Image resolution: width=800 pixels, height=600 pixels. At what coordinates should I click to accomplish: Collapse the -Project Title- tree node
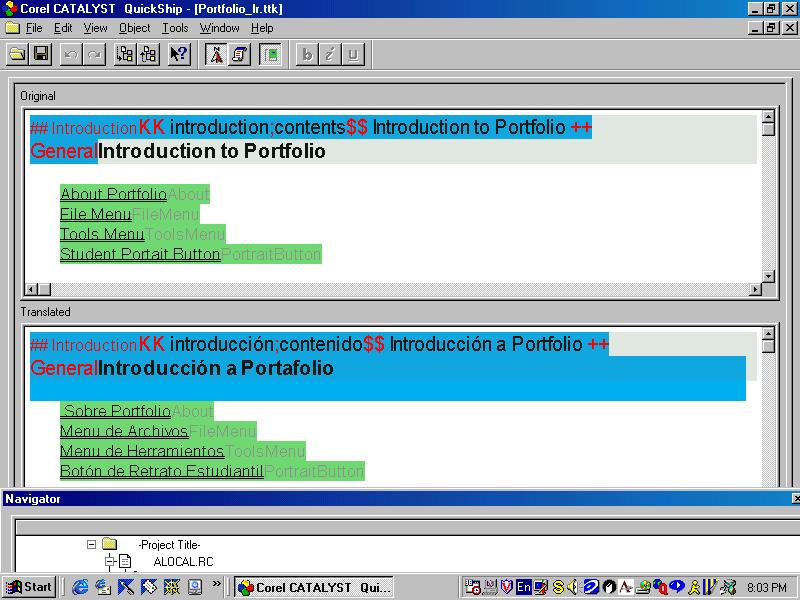coord(91,544)
